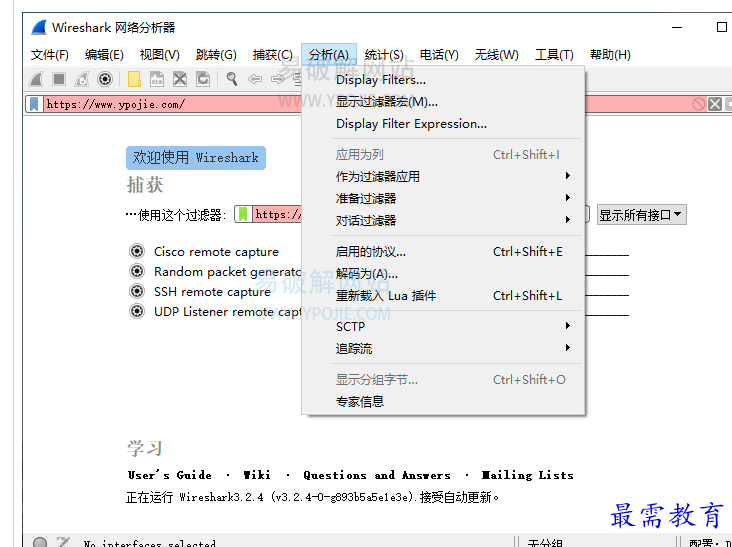Select Cisco remote capture interface row
Viewport: 732px width, 547px height.
(x=216, y=252)
